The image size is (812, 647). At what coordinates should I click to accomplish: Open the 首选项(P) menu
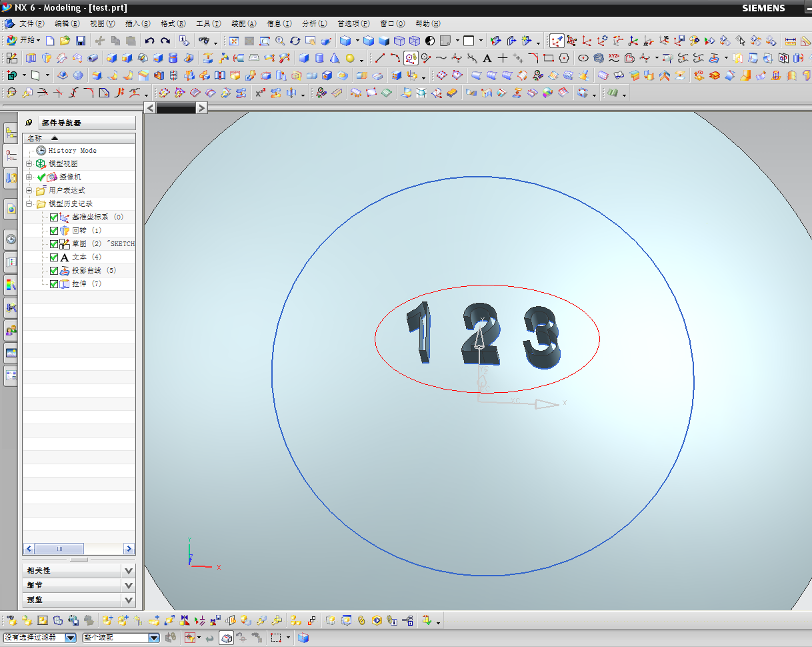pos(353,24)
